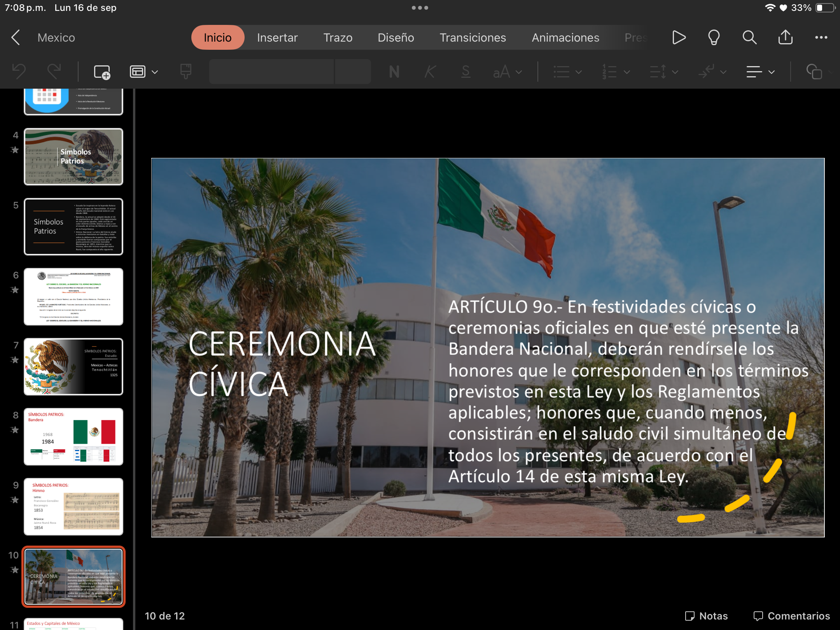Select slide 4 Símbolos Patrios thumbnail
The image size is (840, 630).
click(73, 157)
